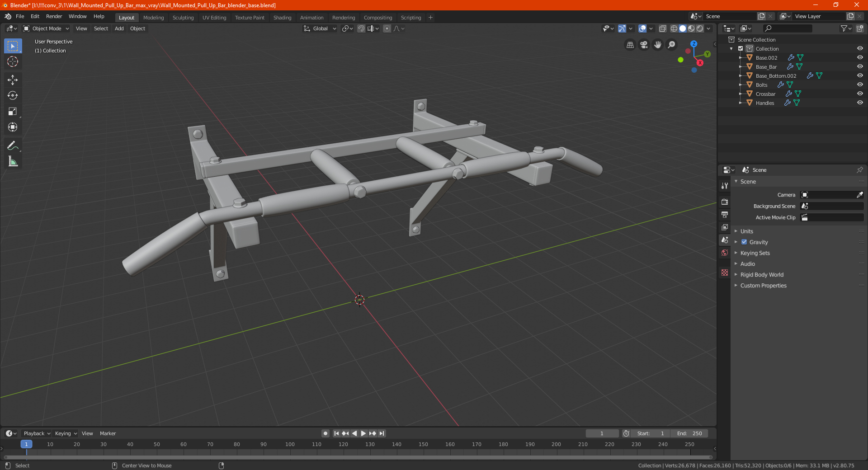The image size is (868, 470).
Task: Hide Crossbar object in outliner
Action: [860, 94]
